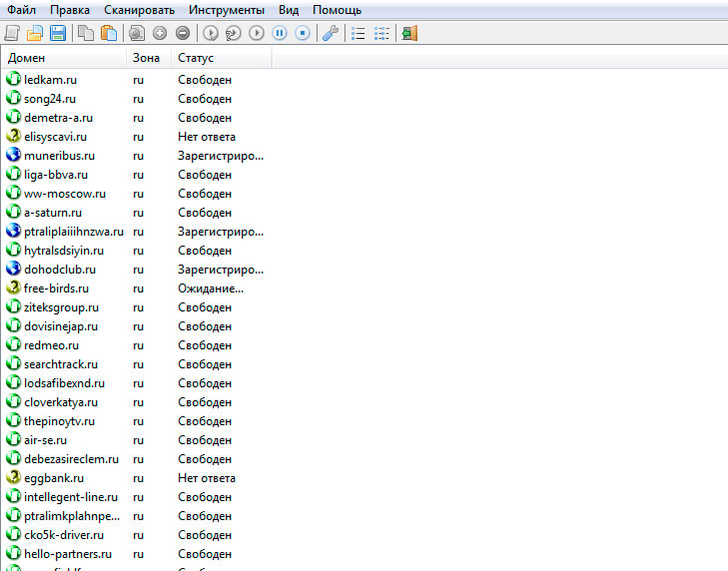Viewport: 728px width, 571px height.
Task: Click the globe icon beside dohodclub.ru
Action: (x=13, y=269)
